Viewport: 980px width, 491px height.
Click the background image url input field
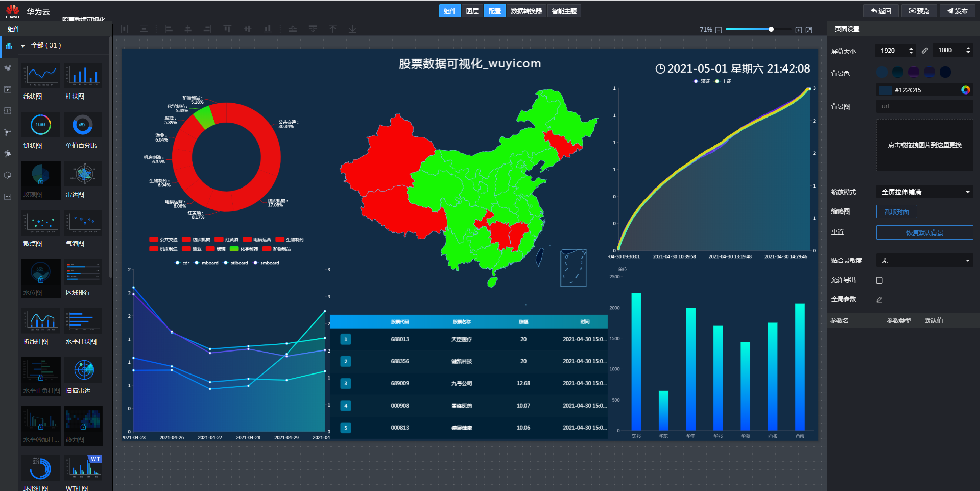pyautogui.click(x=925, y=106)
